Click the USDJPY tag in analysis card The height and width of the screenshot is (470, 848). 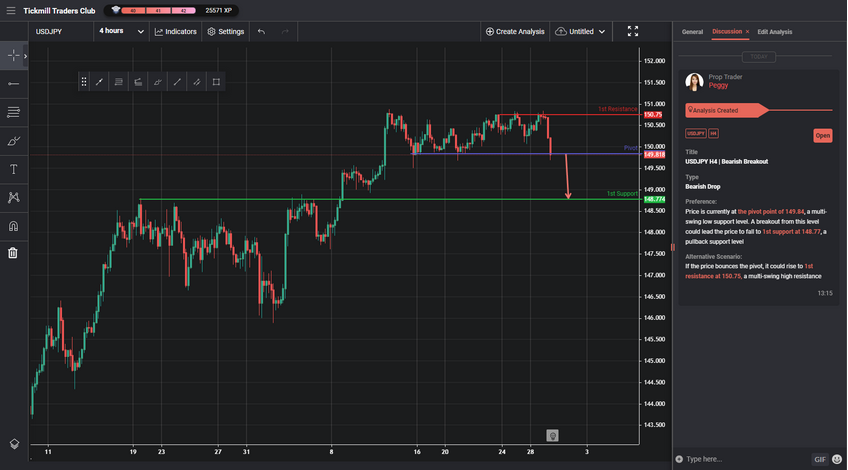(695, 133)
